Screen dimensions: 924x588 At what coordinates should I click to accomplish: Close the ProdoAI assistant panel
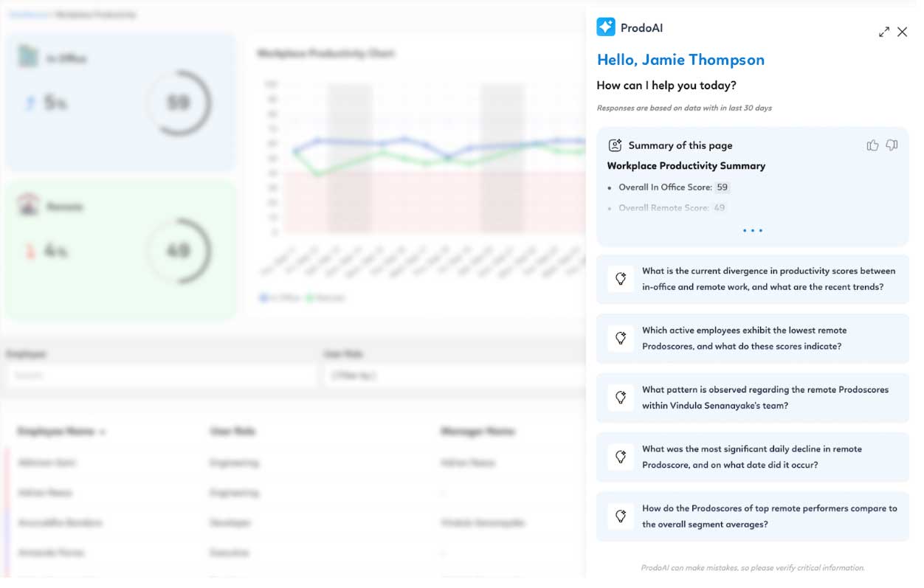point(902,32)
